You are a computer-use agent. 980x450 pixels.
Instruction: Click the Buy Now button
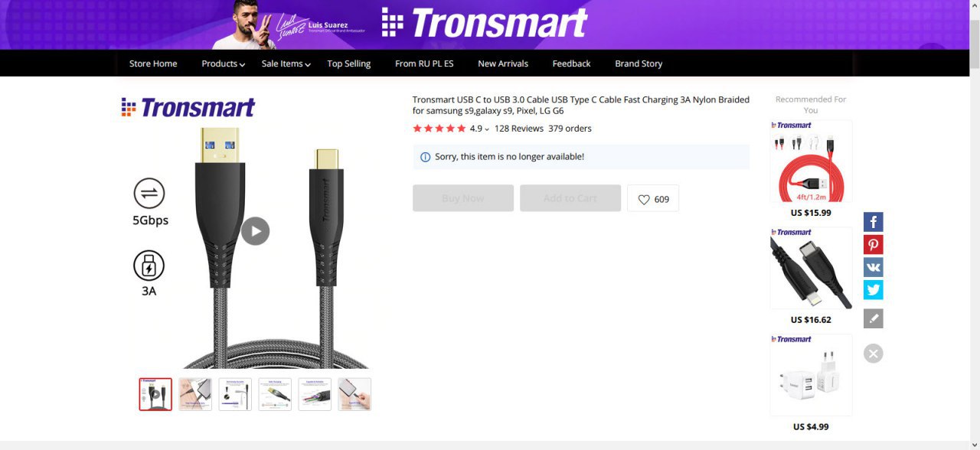(463, 198)
